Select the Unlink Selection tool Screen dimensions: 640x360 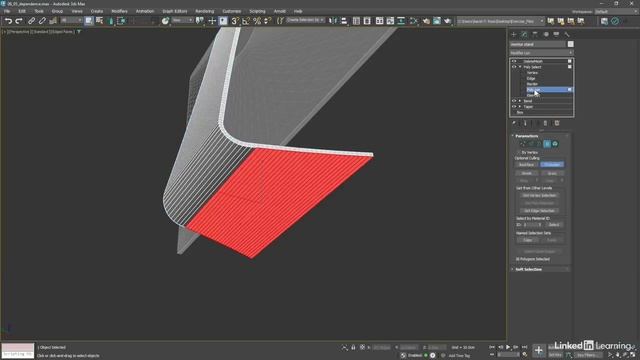coord(42,21)
